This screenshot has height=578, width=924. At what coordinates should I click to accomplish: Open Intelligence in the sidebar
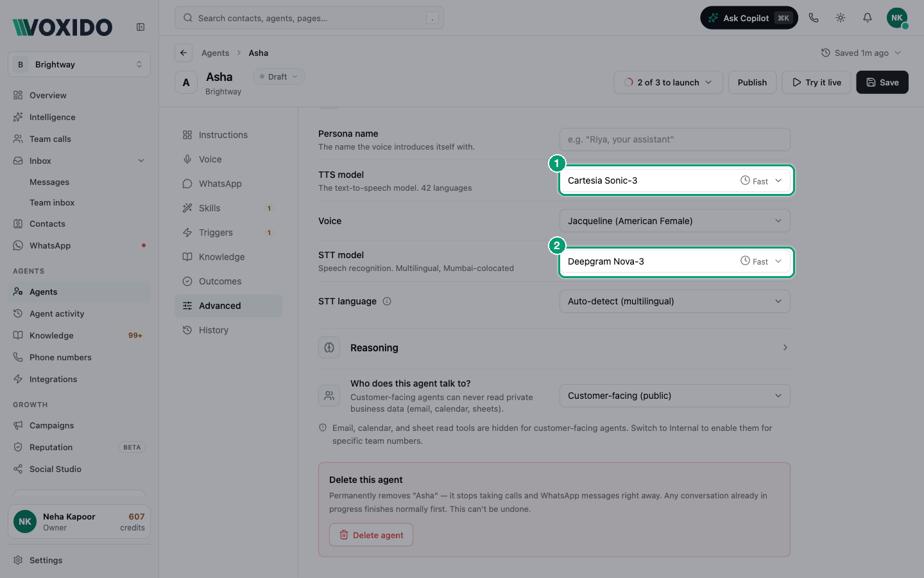pos(80,117)
